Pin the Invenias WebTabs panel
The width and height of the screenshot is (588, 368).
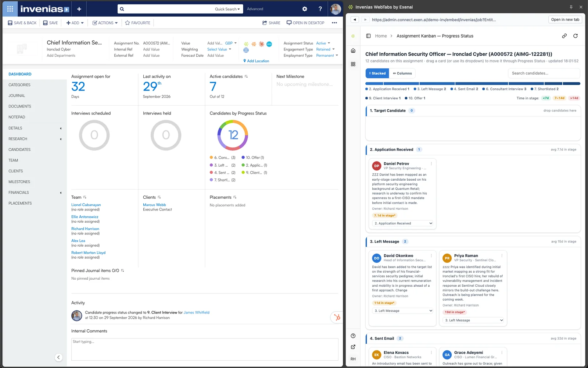coord(571,7)
